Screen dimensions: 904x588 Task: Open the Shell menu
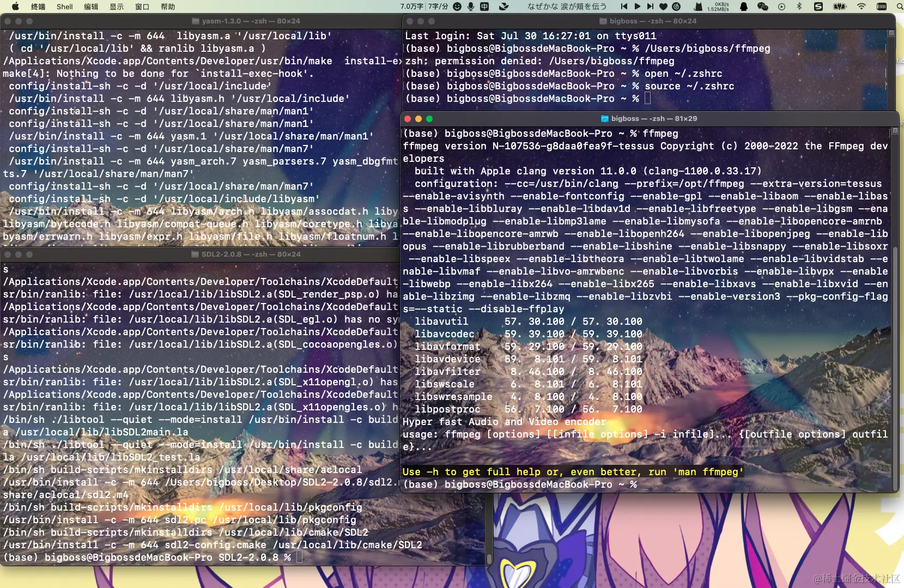coord(64,7)
